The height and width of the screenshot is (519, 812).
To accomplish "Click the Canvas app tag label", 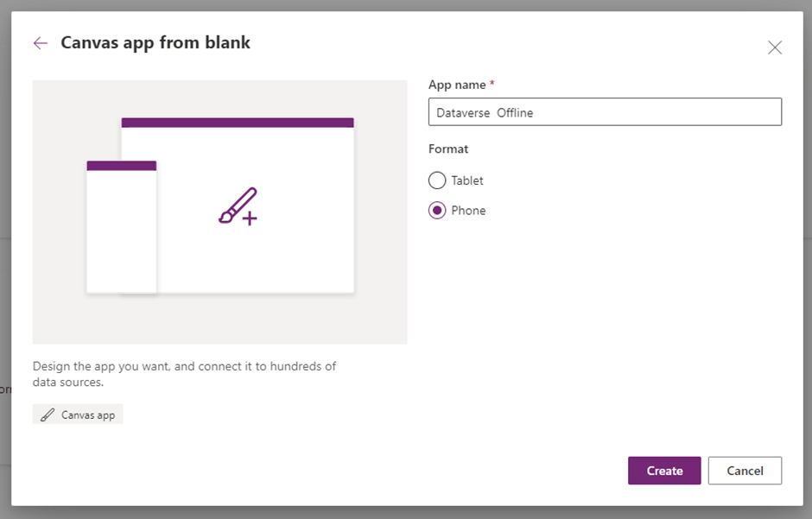I will (87, 415).
